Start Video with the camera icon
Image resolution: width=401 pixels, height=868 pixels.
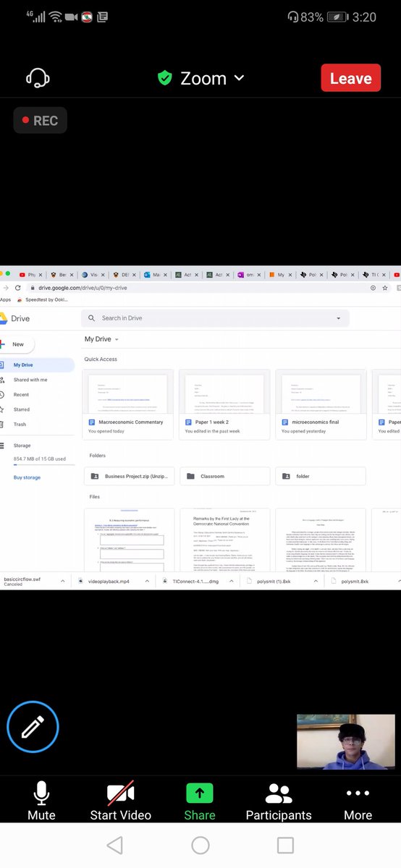120,801
